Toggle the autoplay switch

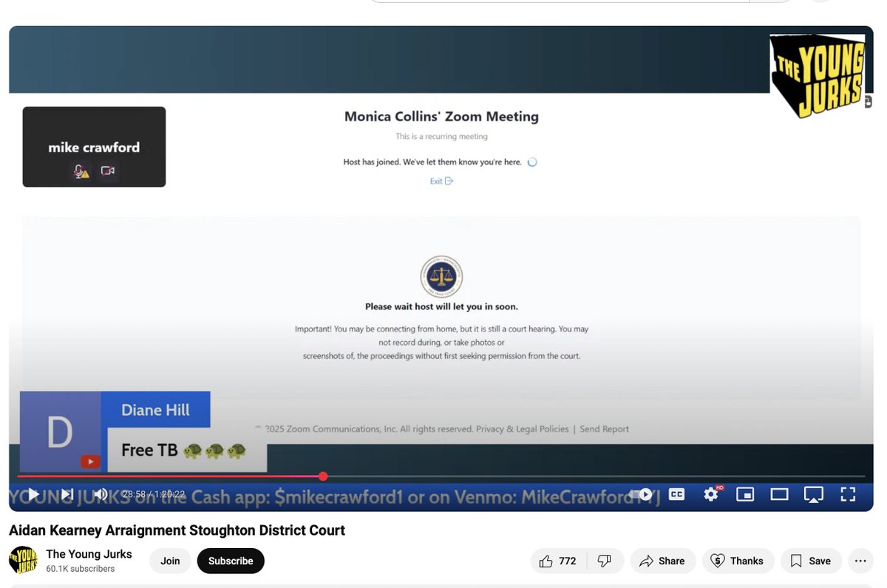(x=642, y=495)
